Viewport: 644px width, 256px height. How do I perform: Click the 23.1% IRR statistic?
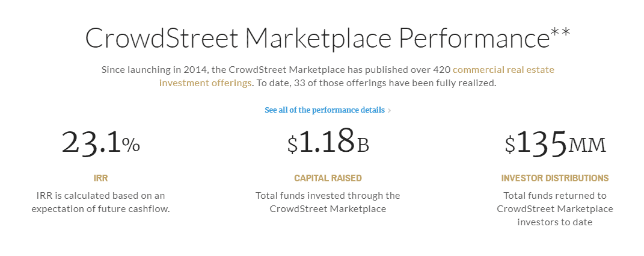point(100,141)
